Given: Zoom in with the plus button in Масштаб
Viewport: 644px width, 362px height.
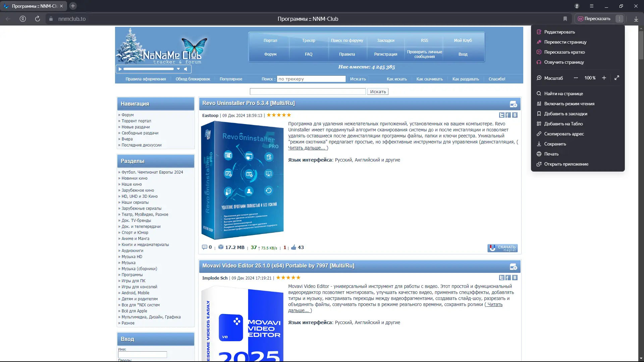Looking at the screenshot, I should (x=604, y=78).
